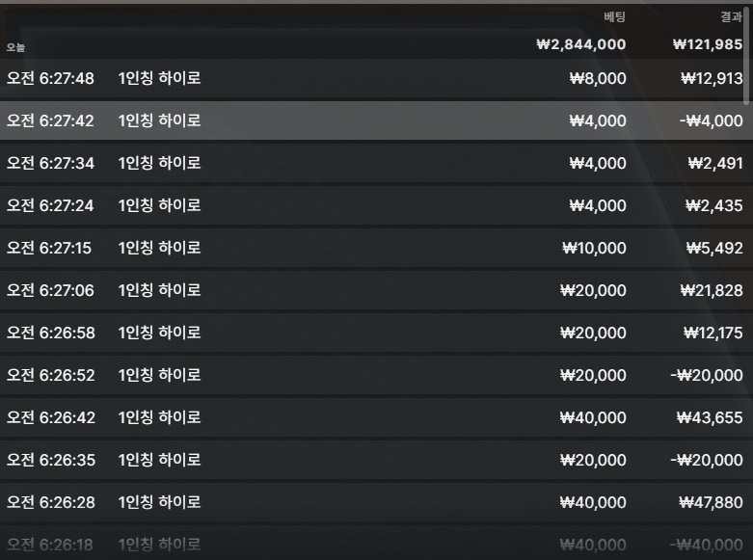Click the total bet ₩2,844,000 amount
This screenshot has height=560, width=753.
(x=581, y=44)
